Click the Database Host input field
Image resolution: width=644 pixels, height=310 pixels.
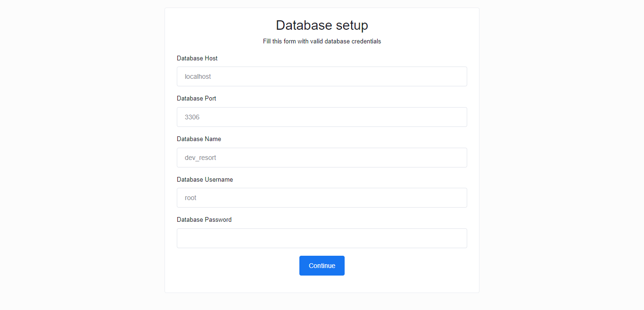[x=322, y=76]
